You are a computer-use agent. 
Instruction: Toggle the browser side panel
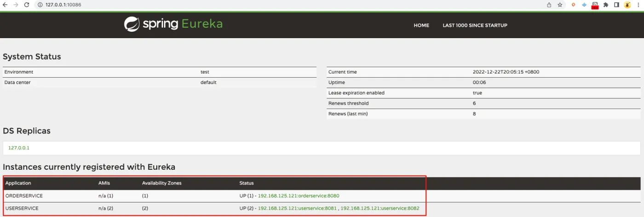616,5
